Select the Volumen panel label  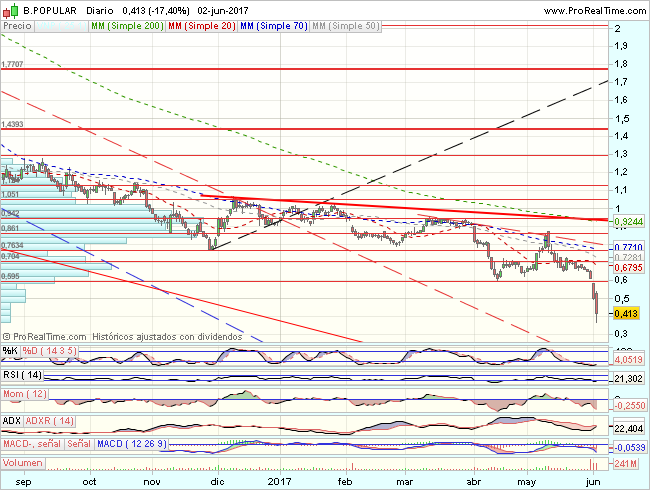coord(22,463)
